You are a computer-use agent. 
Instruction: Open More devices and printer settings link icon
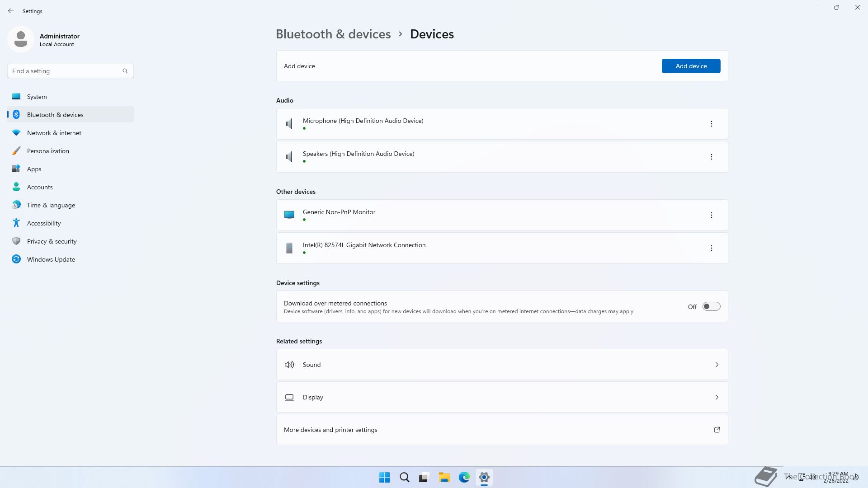(x=717, y=430)
